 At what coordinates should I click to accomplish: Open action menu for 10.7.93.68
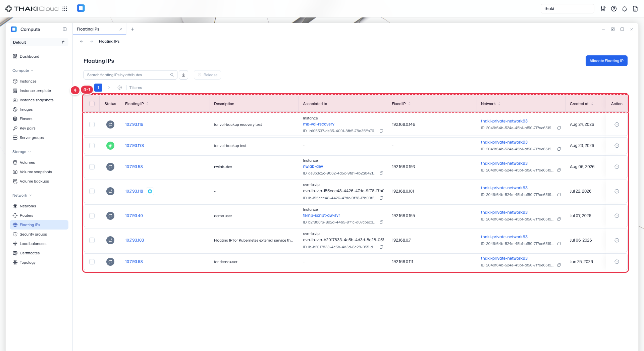pos(617,262)
